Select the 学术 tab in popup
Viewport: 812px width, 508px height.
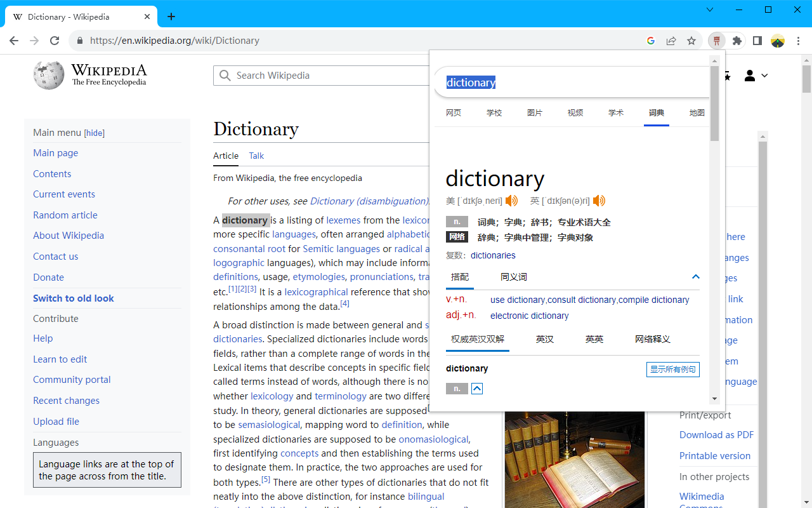(x=616, y=112)
